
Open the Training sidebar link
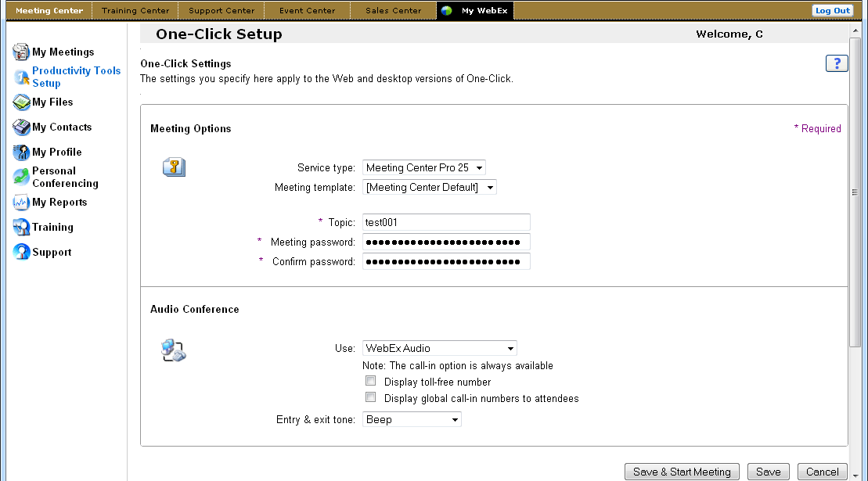click(52, 228)
